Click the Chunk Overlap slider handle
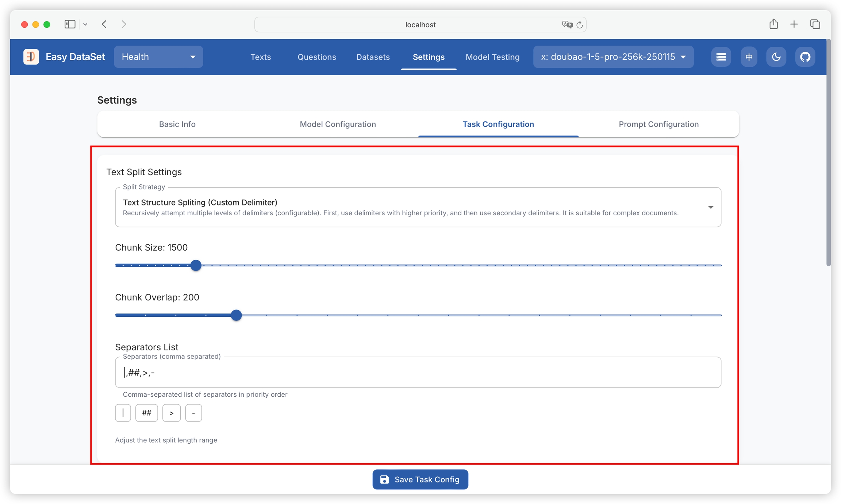The image size is (841, 504). coord(237,315)
